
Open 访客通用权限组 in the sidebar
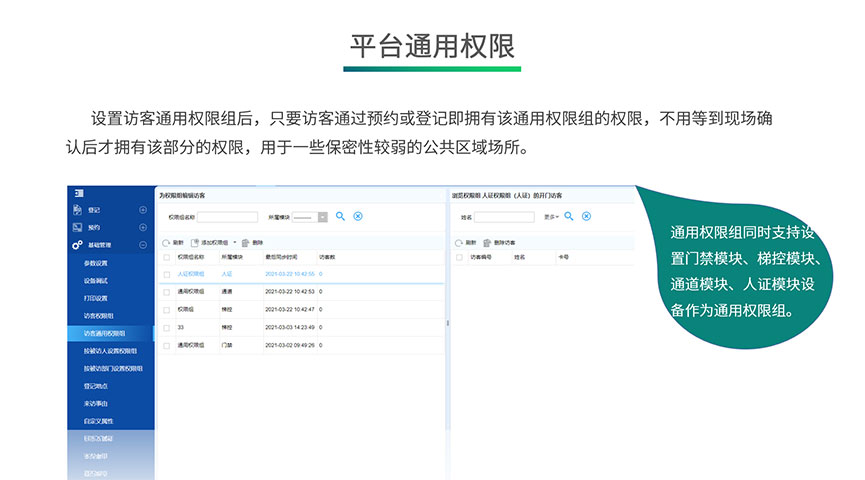[x=104, y=333]
